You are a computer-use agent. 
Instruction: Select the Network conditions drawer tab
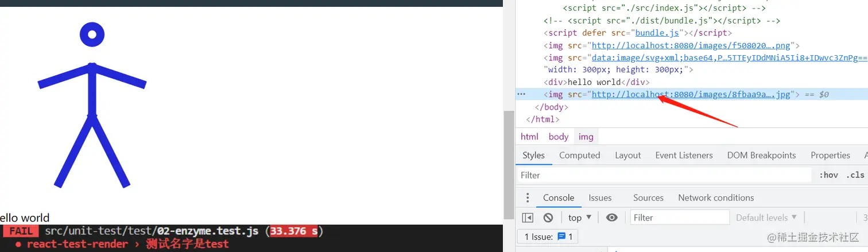coord(716,197)
